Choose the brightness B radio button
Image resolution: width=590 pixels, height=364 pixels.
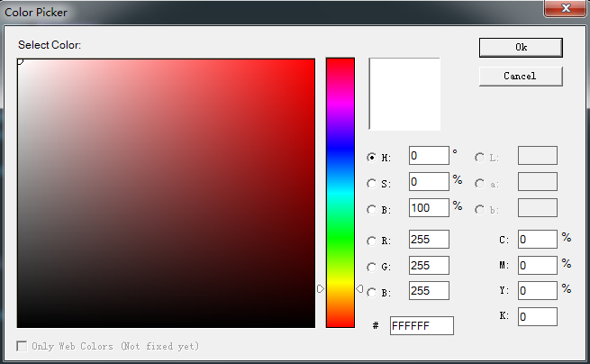tap(372, 209)
